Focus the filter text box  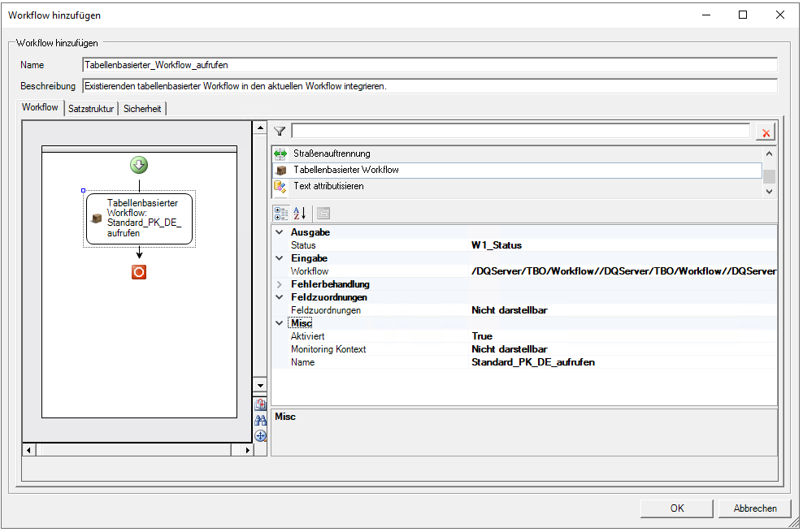[521, 132]
